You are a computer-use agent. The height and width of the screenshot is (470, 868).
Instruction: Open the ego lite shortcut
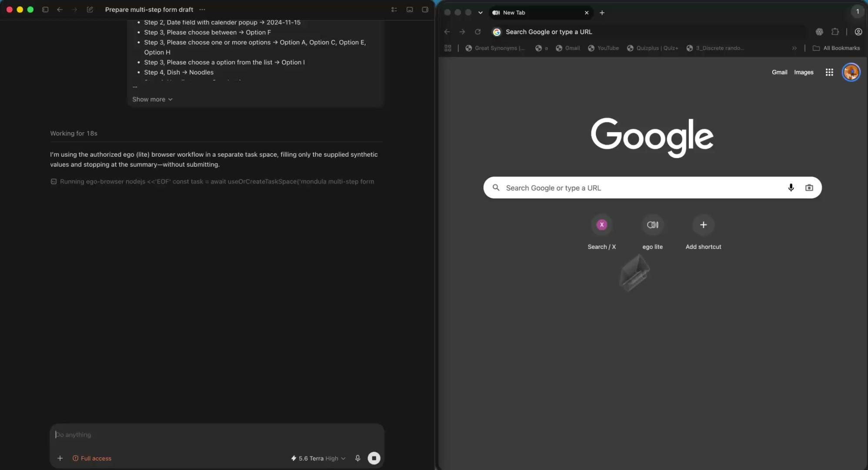click(653, 233)
